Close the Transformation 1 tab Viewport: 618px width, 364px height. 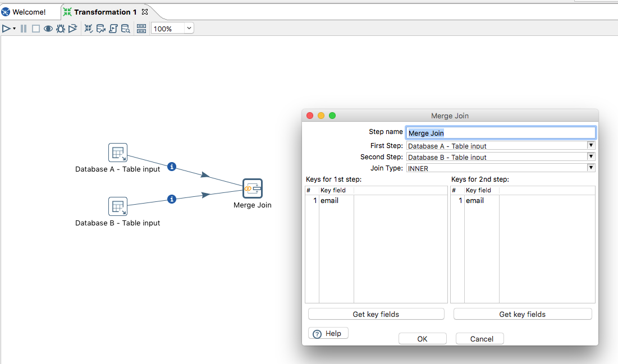pos(145,12)
